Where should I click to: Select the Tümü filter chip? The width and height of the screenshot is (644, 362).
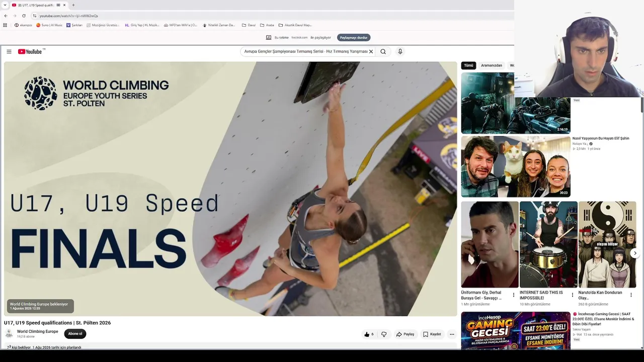pos(468,65)
